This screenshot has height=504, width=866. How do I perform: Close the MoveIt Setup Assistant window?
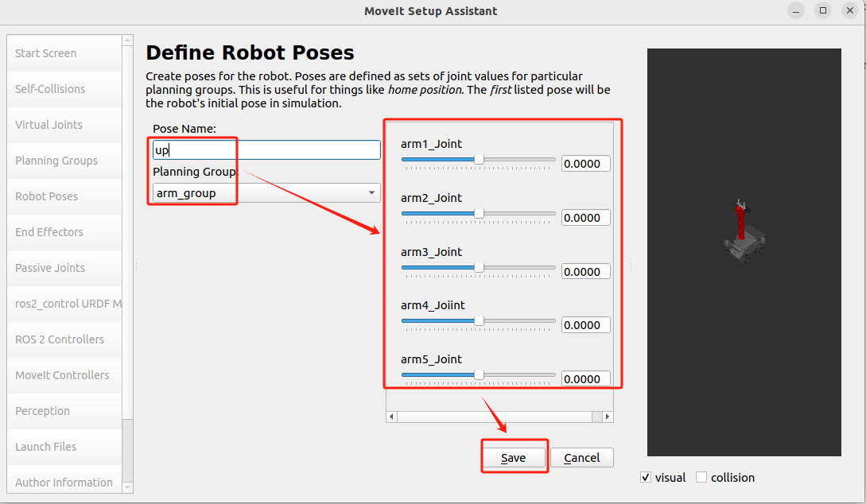pos(850,10)
